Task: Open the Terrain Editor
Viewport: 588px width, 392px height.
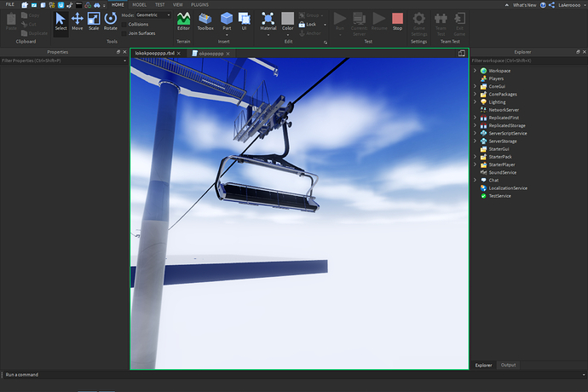Action: coord(183,22)
